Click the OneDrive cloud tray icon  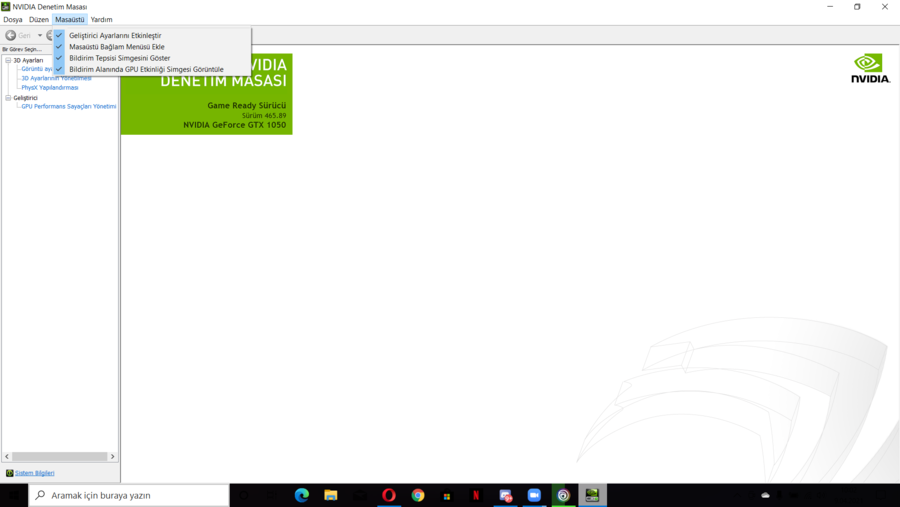[765, 495]
